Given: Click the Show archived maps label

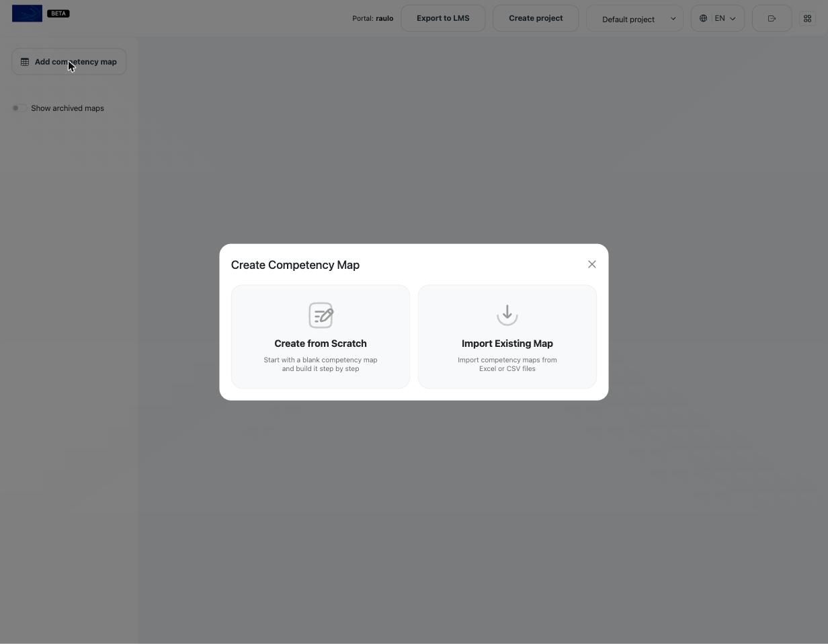Looking at the screenshot, I should pyautogui.click(x=67, y=108).
